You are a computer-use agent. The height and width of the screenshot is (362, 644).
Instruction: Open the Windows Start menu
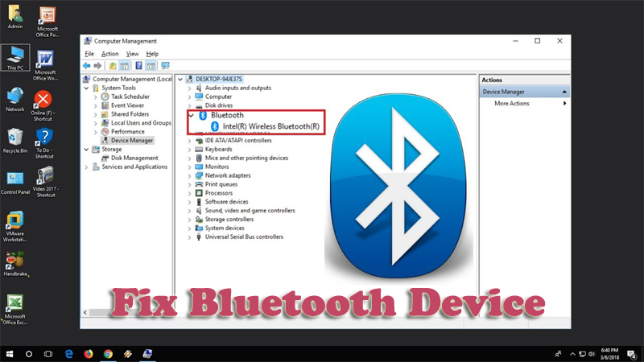[9, 354]
